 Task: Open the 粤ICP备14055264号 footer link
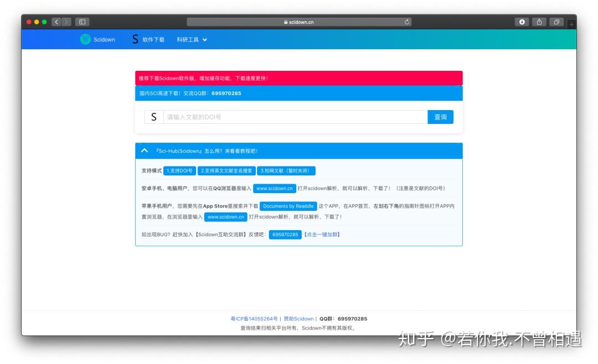pos(254,319)
